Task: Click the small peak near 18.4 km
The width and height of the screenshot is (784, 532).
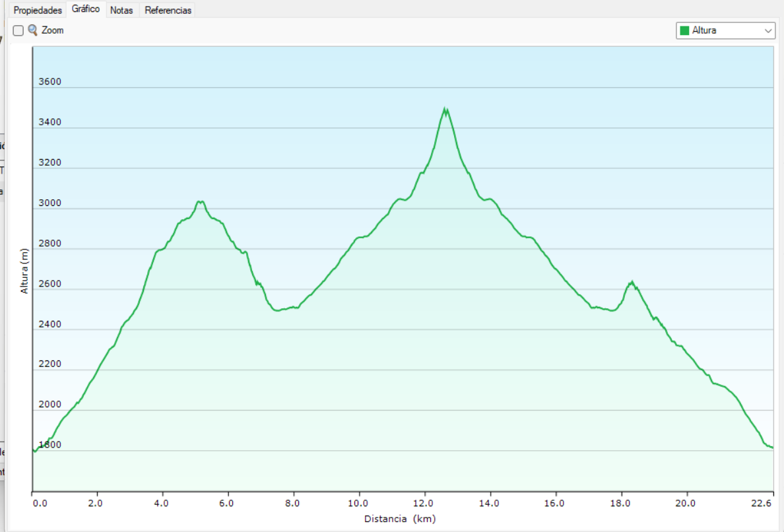Action: [632, 283]
